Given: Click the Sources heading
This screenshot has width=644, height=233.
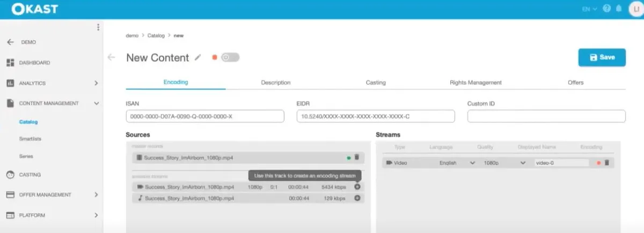Looking at the screenshot, I should 138,135.
